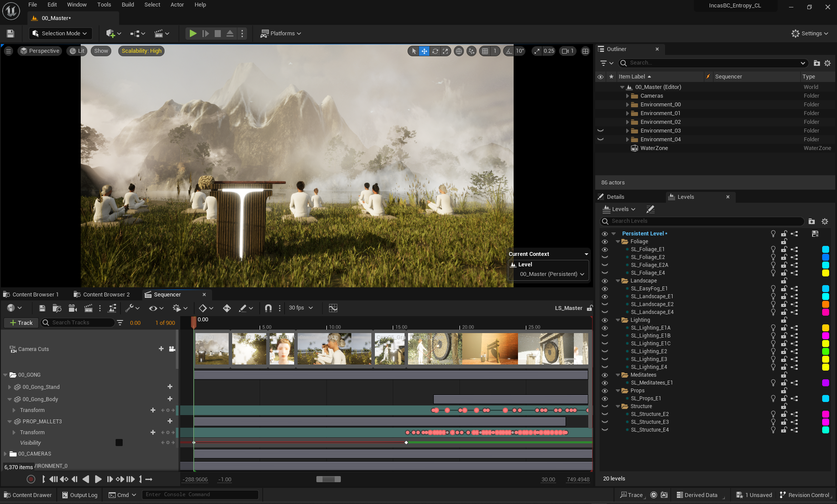
Task: Click Sequencer play forward button
Action: (98, 479)
